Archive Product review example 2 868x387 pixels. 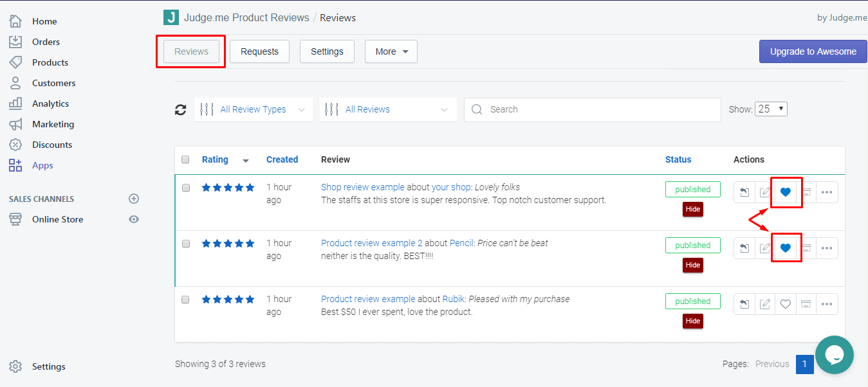pyautogui.click(x=806, y=248)
